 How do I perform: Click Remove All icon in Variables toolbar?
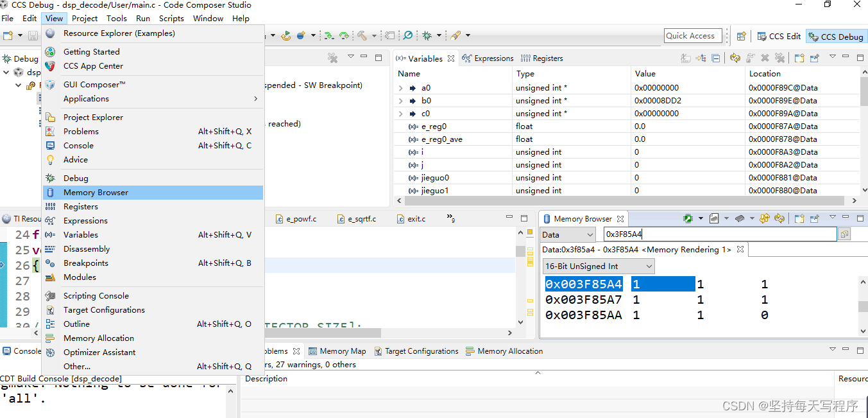click(780, 58)
